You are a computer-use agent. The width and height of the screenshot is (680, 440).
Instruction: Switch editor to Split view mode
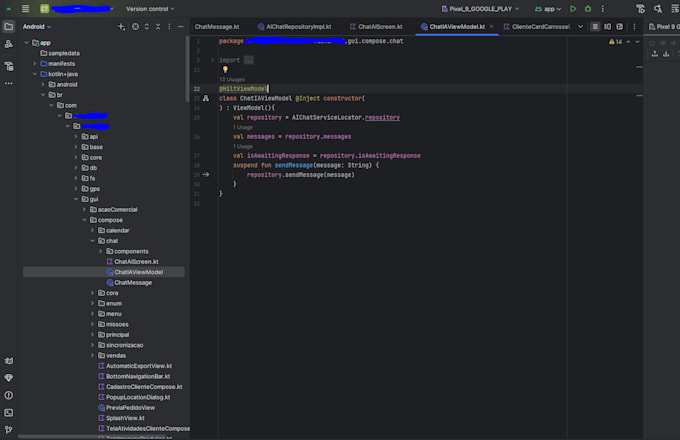608,27
